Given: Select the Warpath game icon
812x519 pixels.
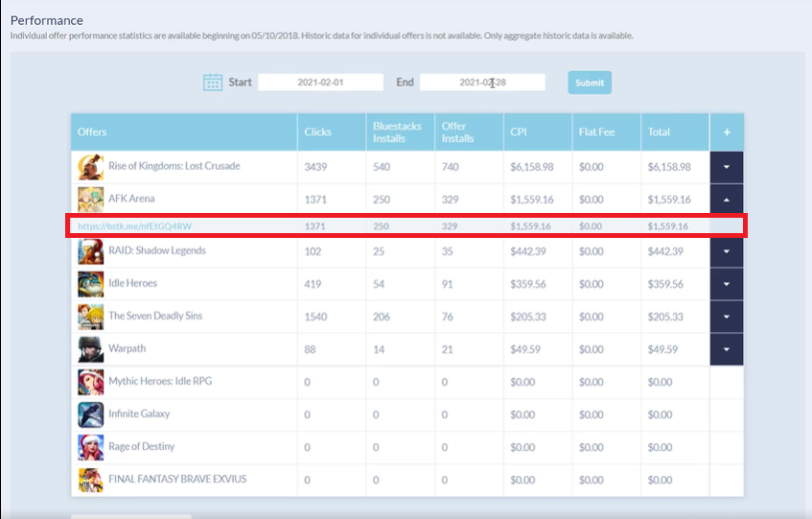Looking at the screenshot, I should [91, 349].
